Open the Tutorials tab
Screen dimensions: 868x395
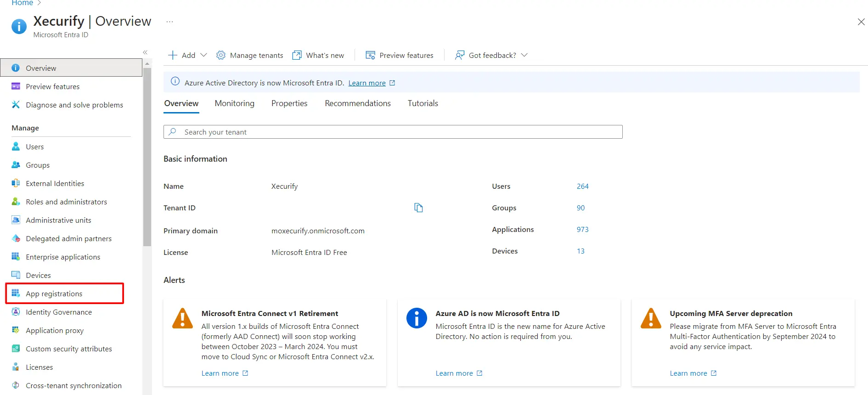423,103
